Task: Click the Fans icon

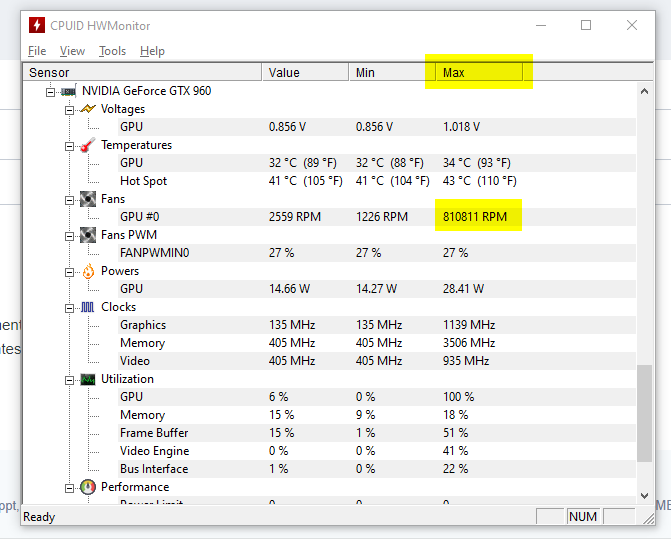Action: [x=88, y=199]
